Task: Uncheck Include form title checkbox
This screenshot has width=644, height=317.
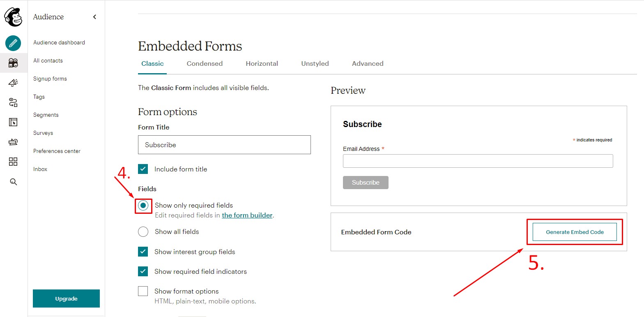Action: [x=143, y=169]
